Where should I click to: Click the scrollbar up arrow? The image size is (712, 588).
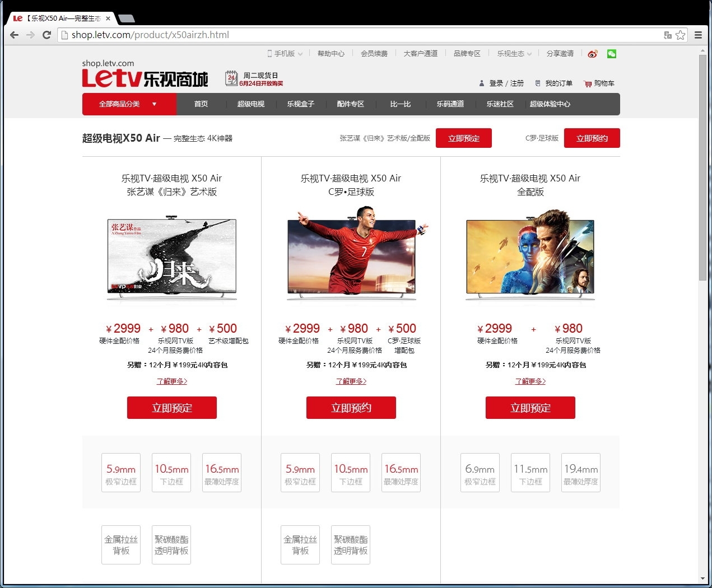coord(702,50)
